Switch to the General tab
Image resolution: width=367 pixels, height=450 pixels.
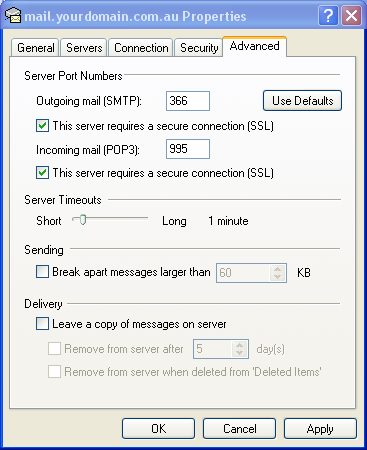point(36,48)
